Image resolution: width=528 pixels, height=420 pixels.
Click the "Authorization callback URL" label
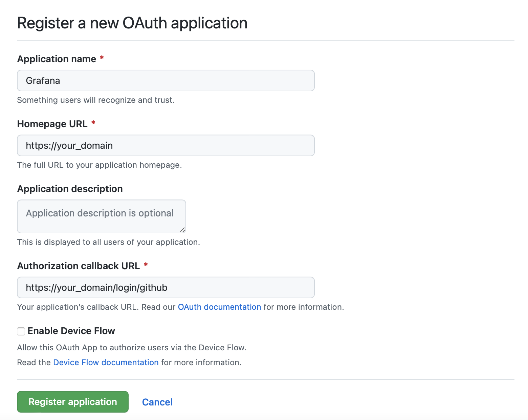coord(78,266)
